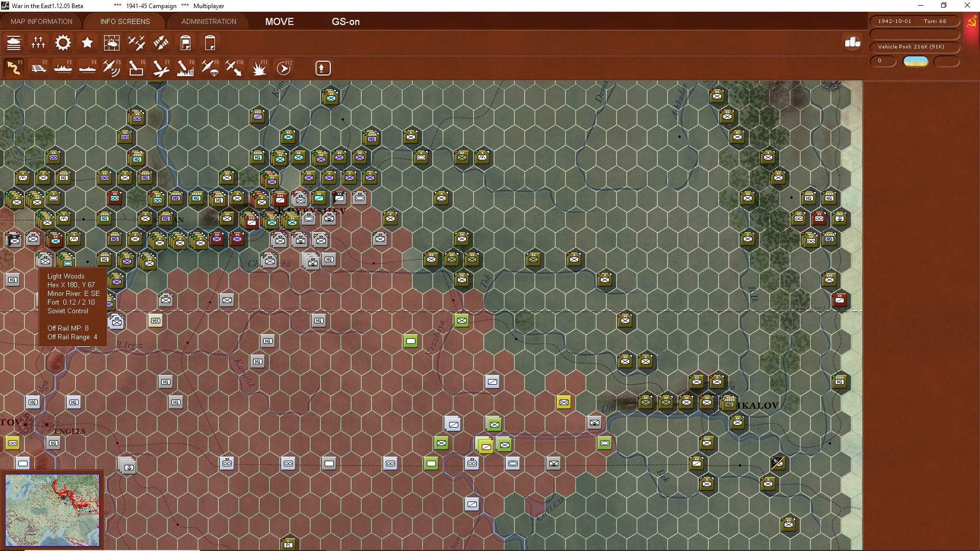Click the ENGELS city label
Viewport: 980px width, 551px height.
70,431
